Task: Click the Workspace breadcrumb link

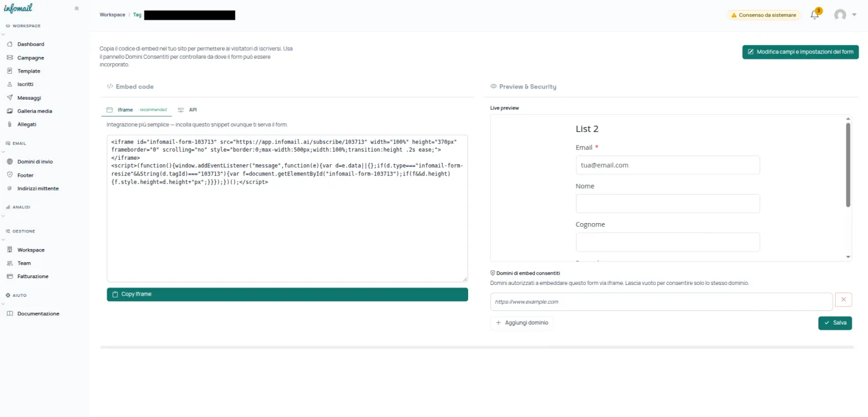Action: 112,14
